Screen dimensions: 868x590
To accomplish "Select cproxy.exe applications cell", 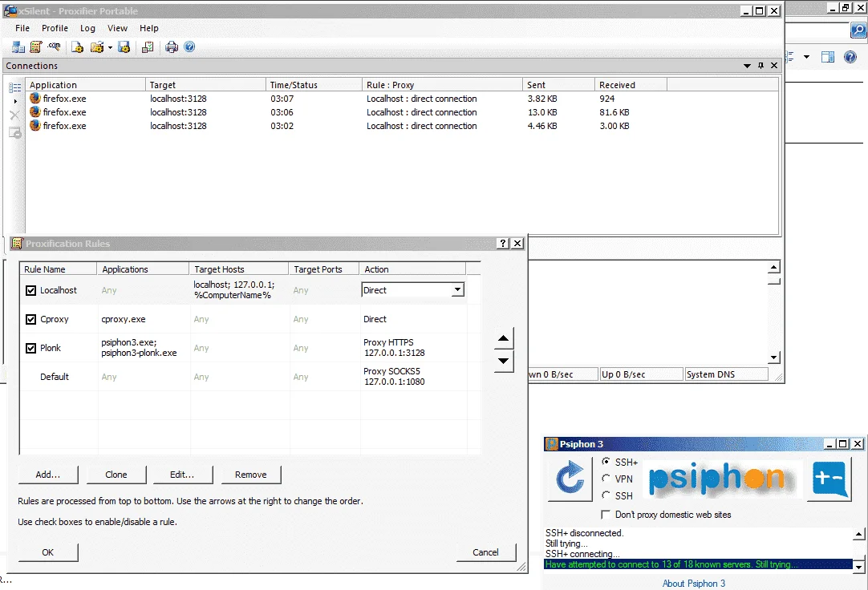I will tap(144, 319).
